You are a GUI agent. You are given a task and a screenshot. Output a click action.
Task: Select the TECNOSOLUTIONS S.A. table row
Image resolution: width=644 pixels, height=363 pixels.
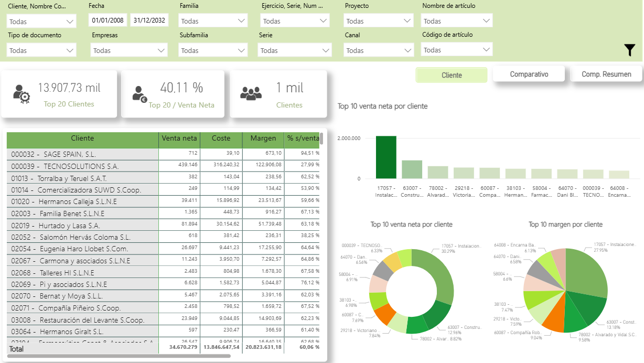point(82,166)
